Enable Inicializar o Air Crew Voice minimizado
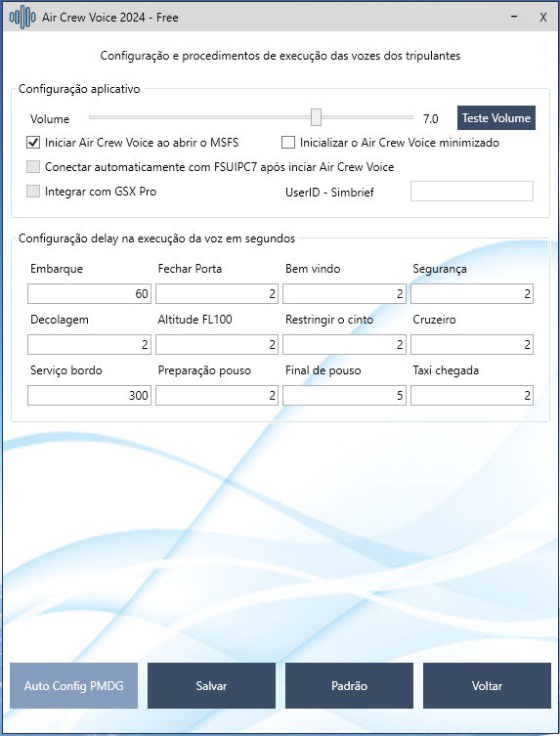 (288, 143)
